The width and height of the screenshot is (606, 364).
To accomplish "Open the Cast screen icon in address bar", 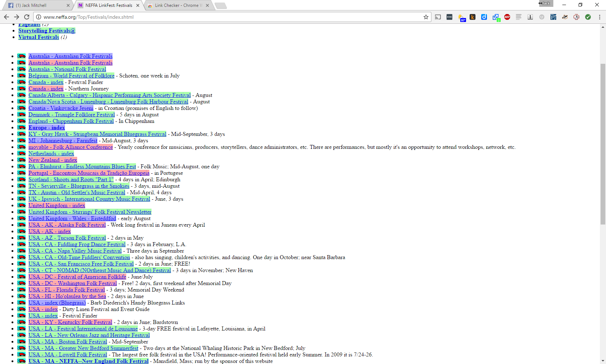I will [x=438, y=17].
